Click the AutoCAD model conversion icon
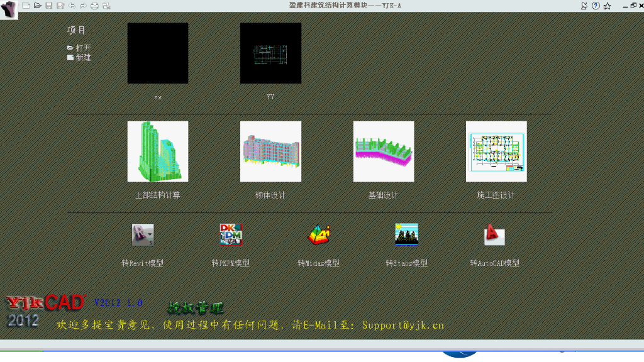 [494, 235]
